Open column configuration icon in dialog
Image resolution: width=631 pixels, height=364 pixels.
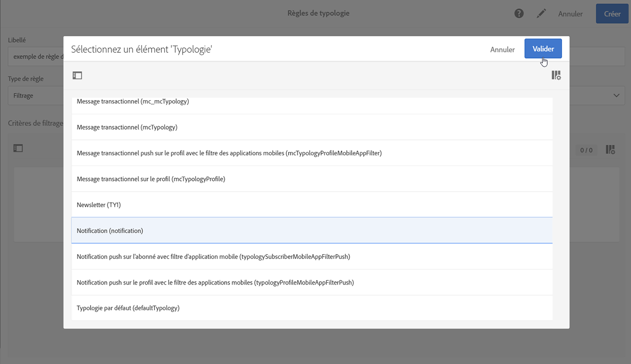[556, 76]
